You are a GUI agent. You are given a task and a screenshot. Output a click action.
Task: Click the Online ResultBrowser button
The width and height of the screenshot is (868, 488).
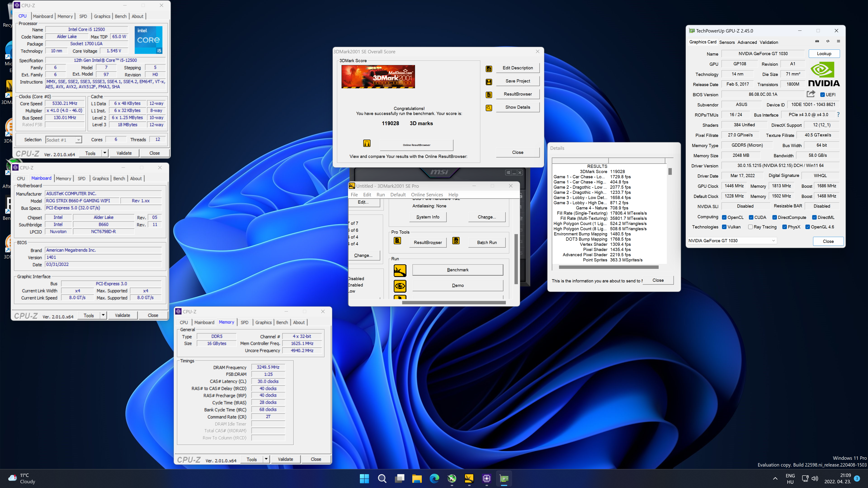coord(416,145)
